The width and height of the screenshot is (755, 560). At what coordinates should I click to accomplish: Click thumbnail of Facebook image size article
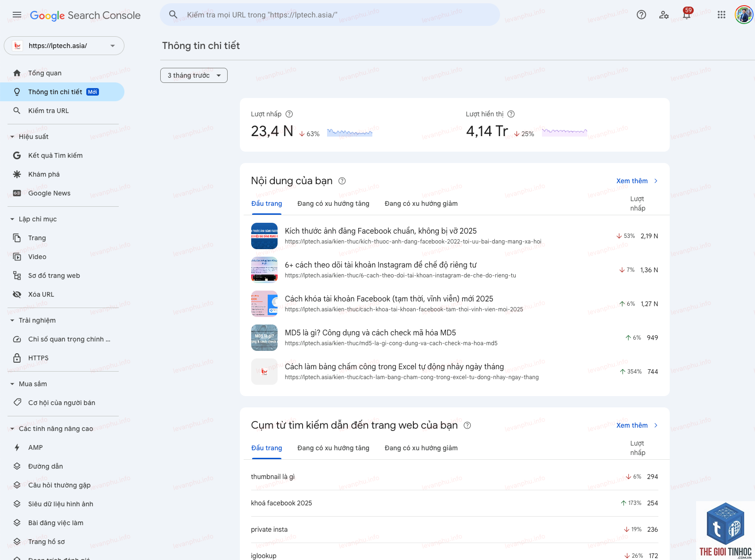[x=264, y=236]
